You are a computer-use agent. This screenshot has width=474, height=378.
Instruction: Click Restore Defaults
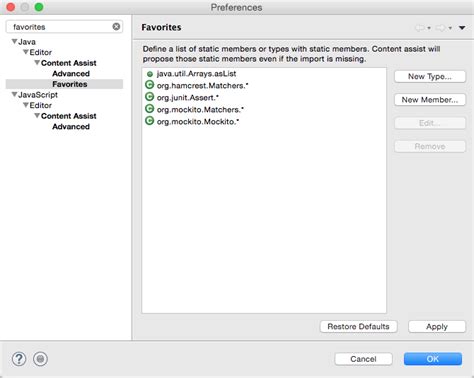tap(358, 326)
